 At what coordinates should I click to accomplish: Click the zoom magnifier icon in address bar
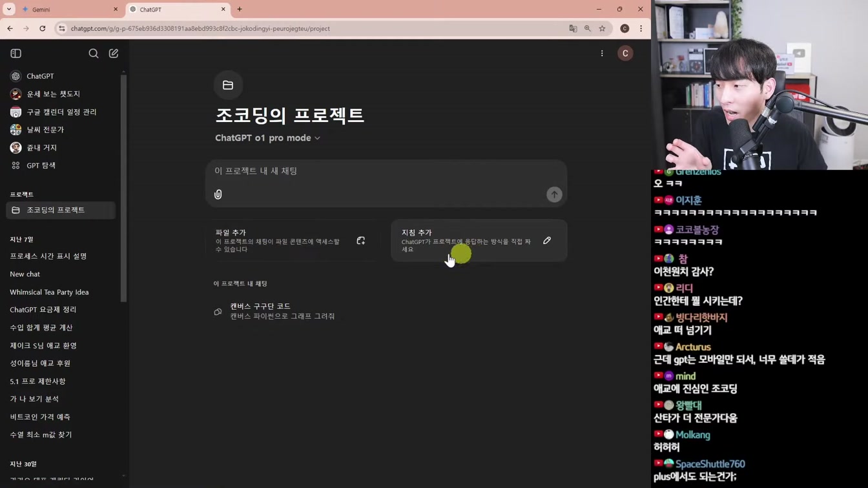tap(588, 28)
